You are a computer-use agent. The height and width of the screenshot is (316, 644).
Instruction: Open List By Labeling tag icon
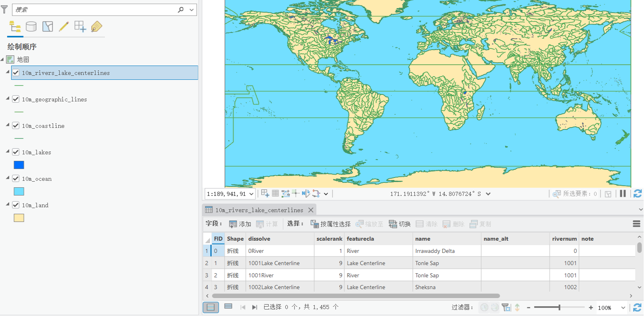97,27
